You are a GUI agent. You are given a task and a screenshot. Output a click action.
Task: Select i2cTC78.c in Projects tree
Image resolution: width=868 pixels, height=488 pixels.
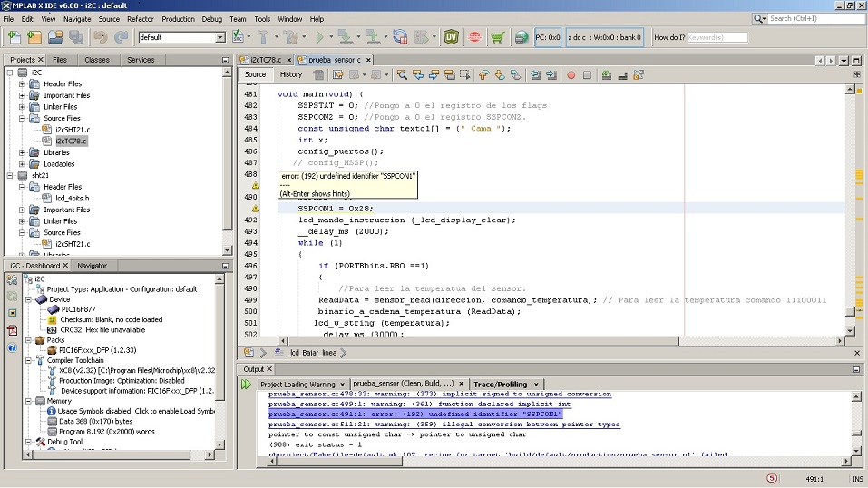[72, 141]
